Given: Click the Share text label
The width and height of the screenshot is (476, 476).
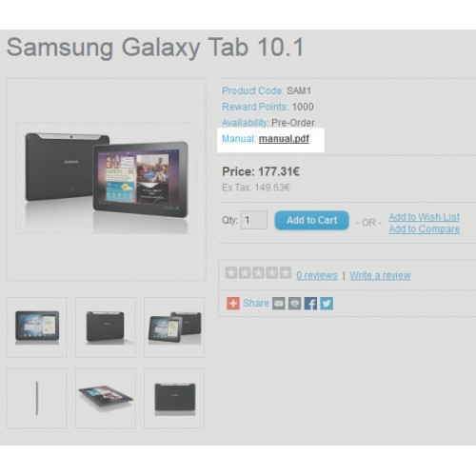Looking at the screenshot, I should tap(256, 304).
